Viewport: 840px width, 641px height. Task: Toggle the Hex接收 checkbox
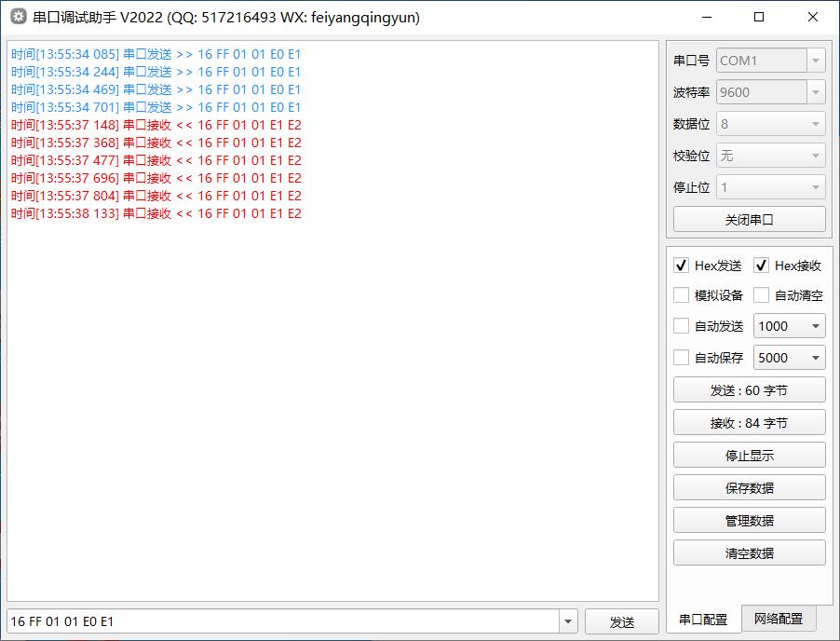(x=762, y=266)
